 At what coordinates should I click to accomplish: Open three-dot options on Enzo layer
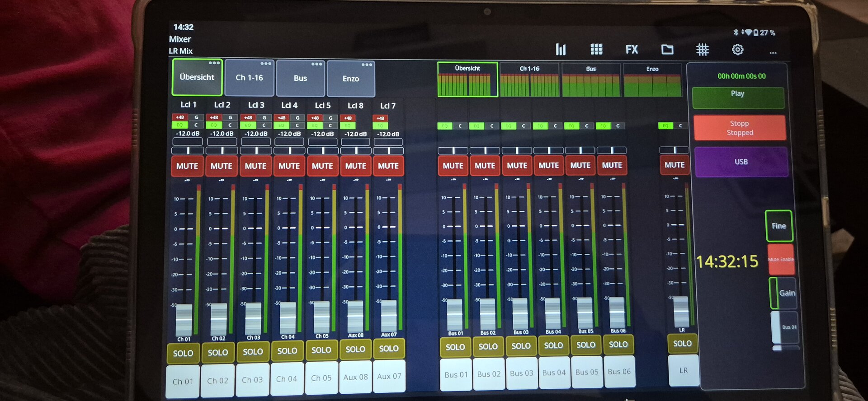pos(367,65)
